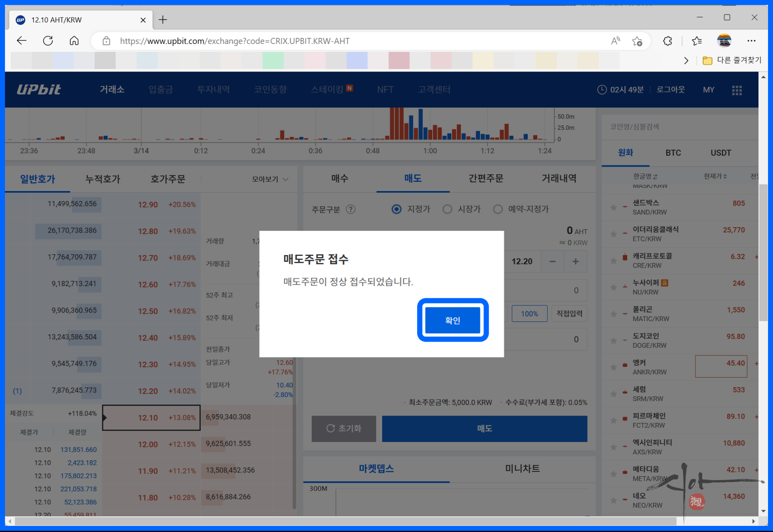Image resolution: width=773 pixels, height=532 pixels.
Task: Click the browser refresh icon
Action: coord(48,41)
